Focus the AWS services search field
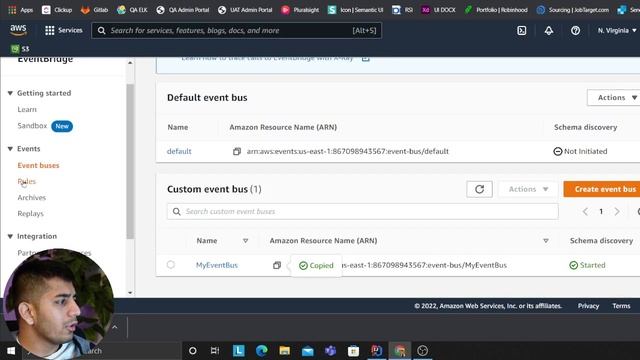Screen dimensions: 640x360 [x=237, y=31]
